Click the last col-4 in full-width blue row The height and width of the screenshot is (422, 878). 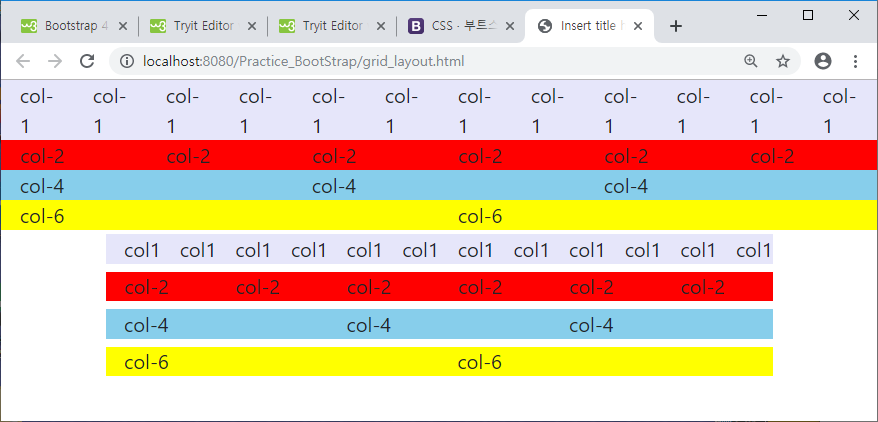tap(626, 186)
